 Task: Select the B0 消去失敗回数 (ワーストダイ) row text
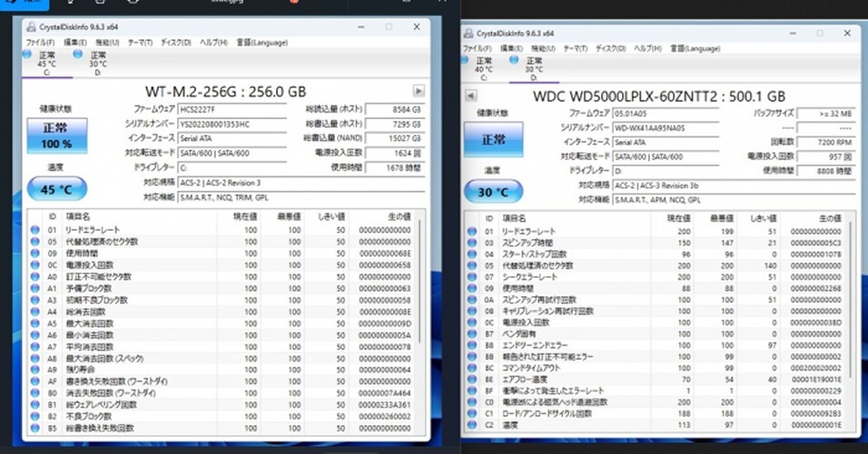click(x=110, y=393)
